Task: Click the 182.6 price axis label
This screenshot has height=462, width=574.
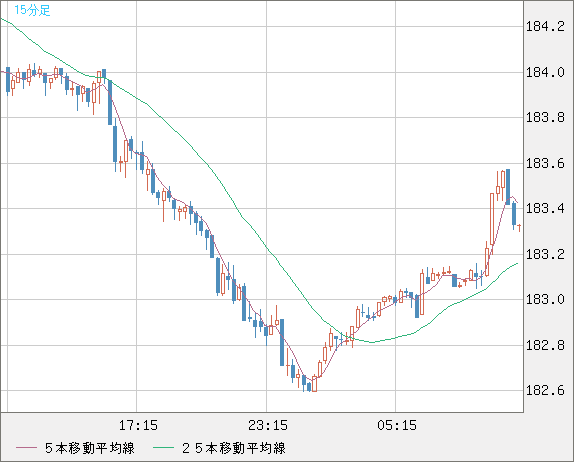Action: click(x=545, y=391)
